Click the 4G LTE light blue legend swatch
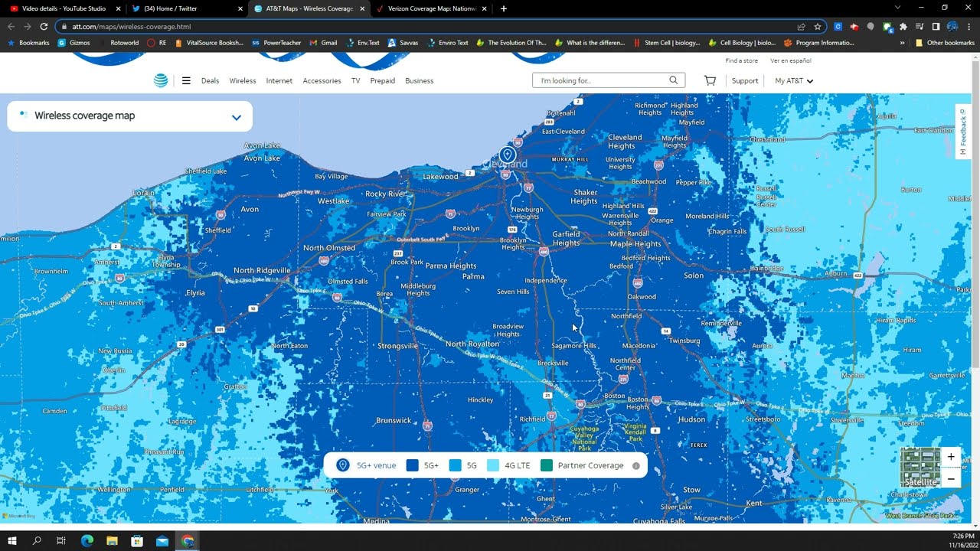This screenshot has height=551, width=980. (x=493, y=465)
